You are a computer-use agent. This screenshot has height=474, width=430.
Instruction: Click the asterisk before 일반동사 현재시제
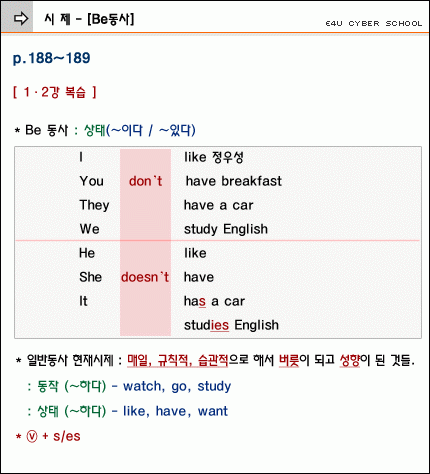[x=18, y=361]
